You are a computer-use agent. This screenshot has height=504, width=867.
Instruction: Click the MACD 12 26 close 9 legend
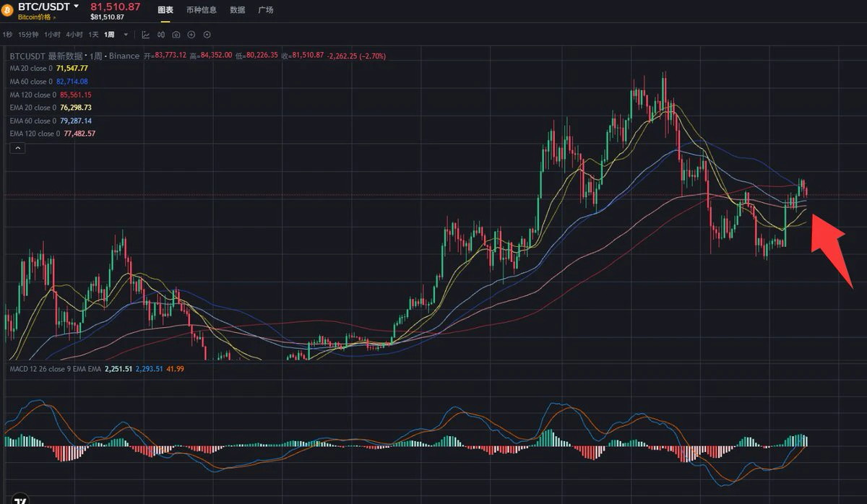(x=55, y=369)
